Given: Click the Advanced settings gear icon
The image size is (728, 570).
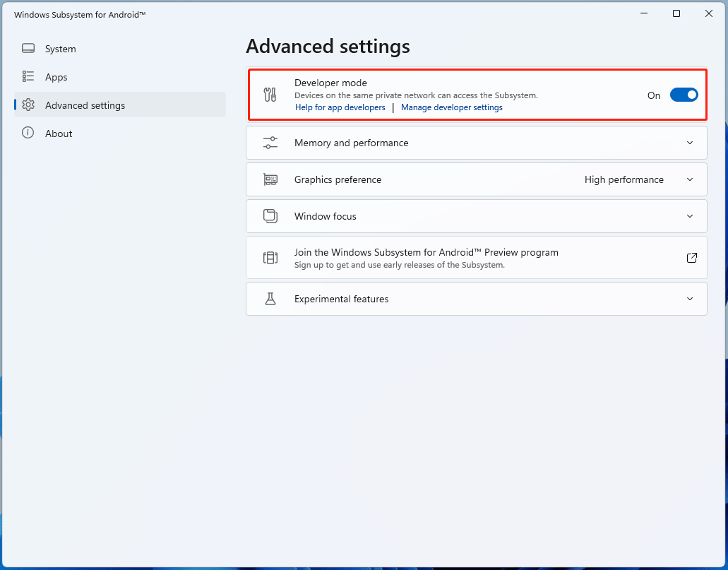Looking at the screenshot, I should click(x=28, y=105).
